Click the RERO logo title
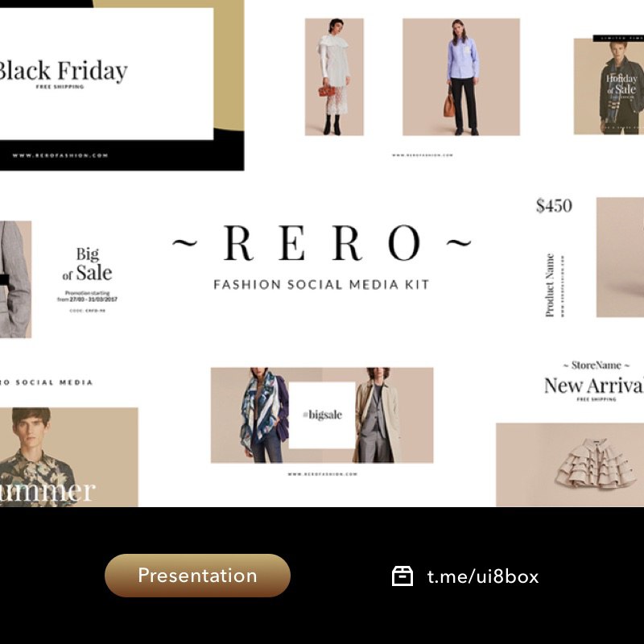Screen dimensions: 644x644 [322, 243]
